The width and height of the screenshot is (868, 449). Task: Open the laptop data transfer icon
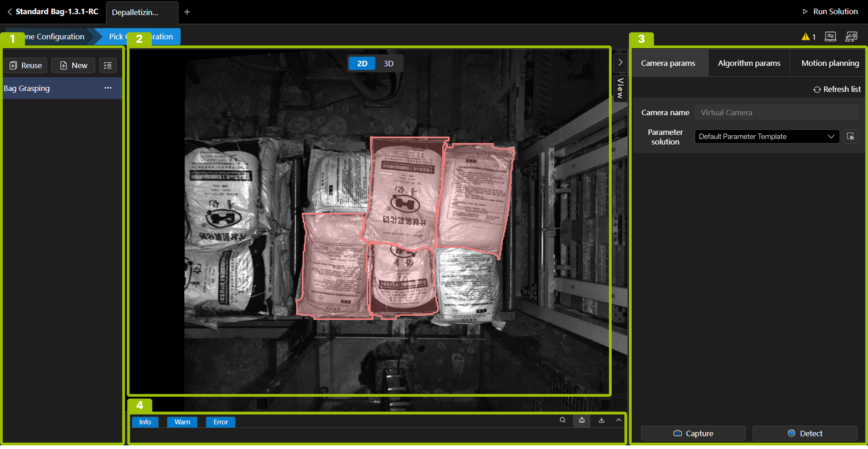830,36
